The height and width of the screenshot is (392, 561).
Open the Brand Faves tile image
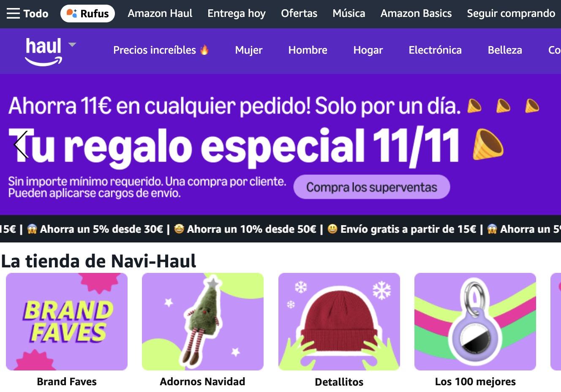(x=67, y=321)
